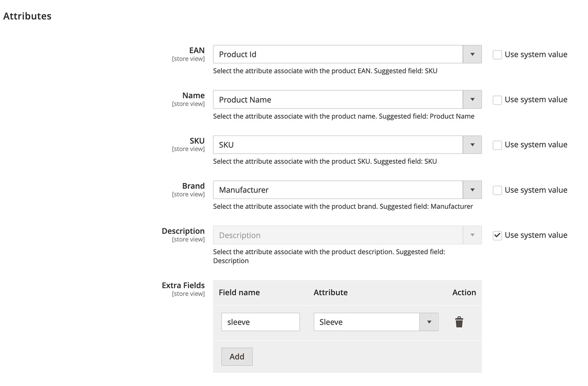Select the Attributes section heading

click(x=27, y=16)
